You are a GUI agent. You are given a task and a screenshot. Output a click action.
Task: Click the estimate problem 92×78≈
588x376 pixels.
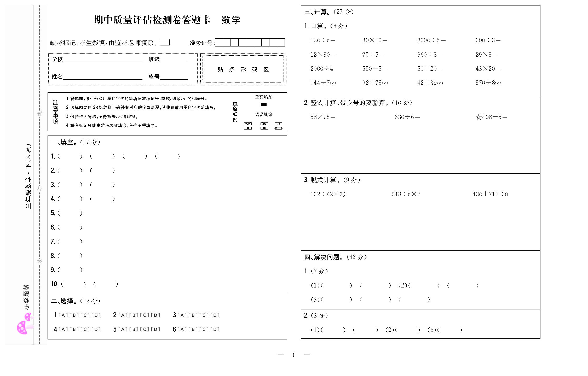point(375,83)
